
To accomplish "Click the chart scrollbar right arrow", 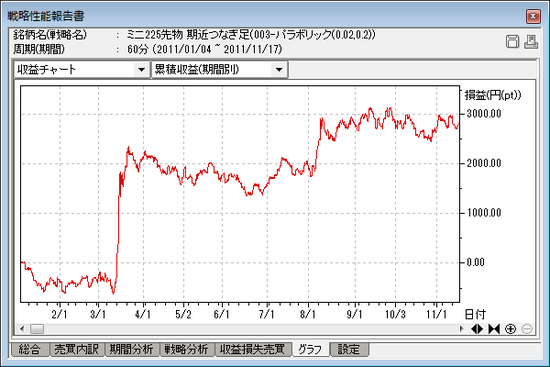I will 461,329.
